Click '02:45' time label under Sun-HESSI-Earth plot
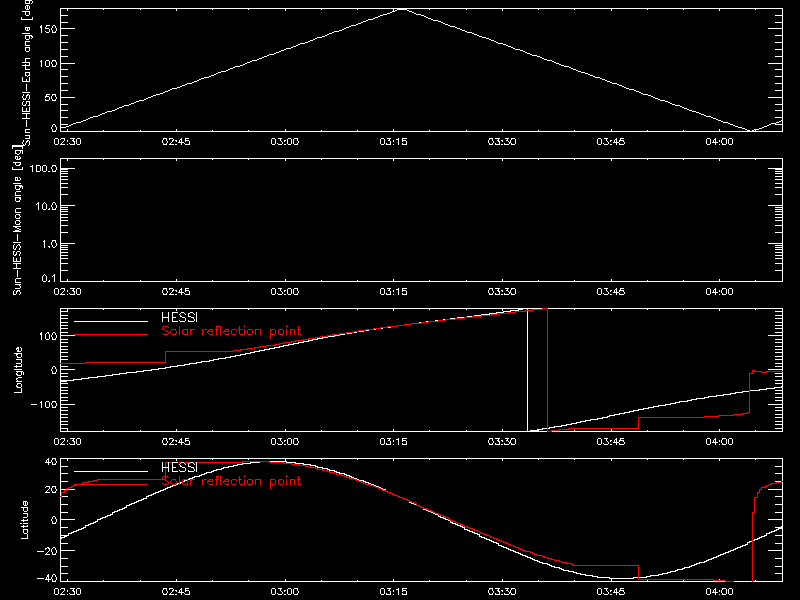 pyautogui.click(x=176, y=141)
